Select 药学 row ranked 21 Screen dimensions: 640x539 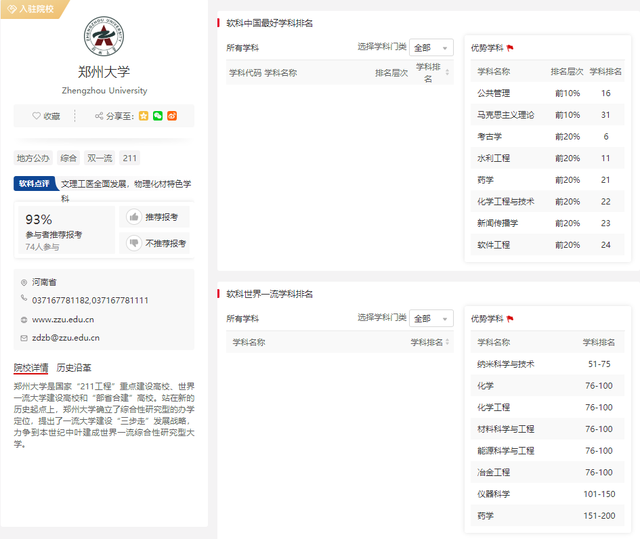click(547, 180)
